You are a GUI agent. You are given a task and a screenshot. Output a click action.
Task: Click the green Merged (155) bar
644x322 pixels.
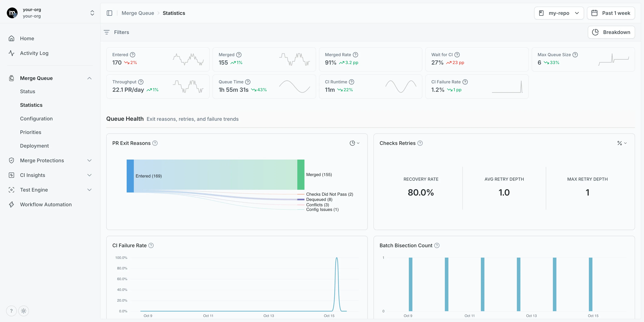pyautogui.click(x=301, y=174)
